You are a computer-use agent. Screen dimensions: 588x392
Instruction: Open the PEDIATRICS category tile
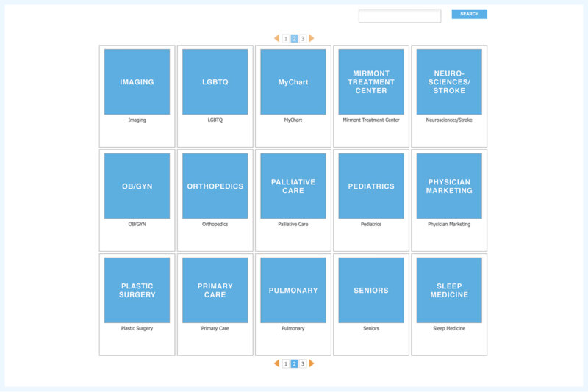point(371,186)
